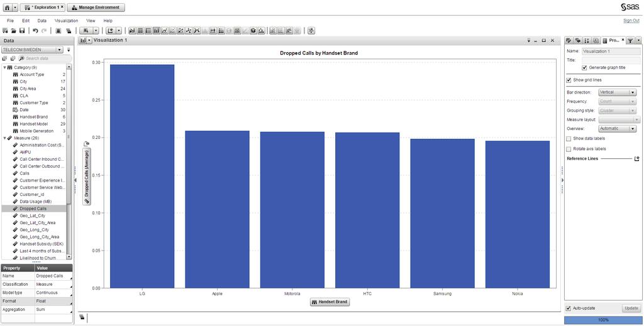
Task: Click the dock icon beside bottom input
Action: (82, 317)
